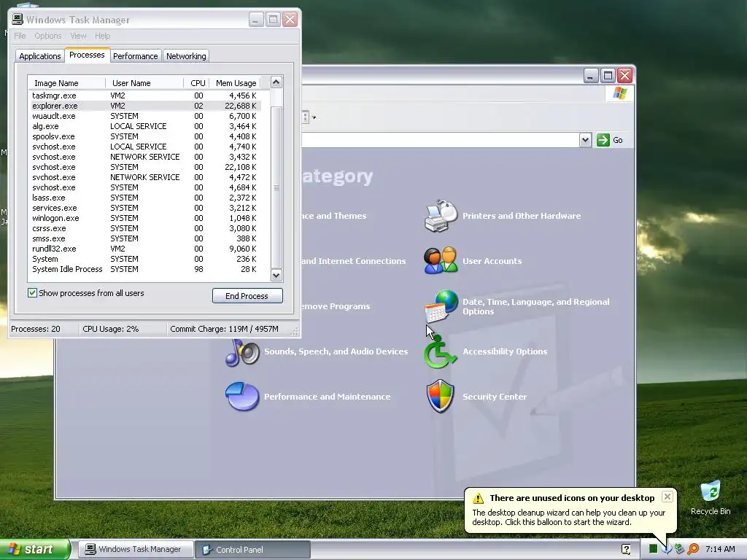The image size is (747, 560).
Task: Select the lsass.exe process row
Action: 145,198
